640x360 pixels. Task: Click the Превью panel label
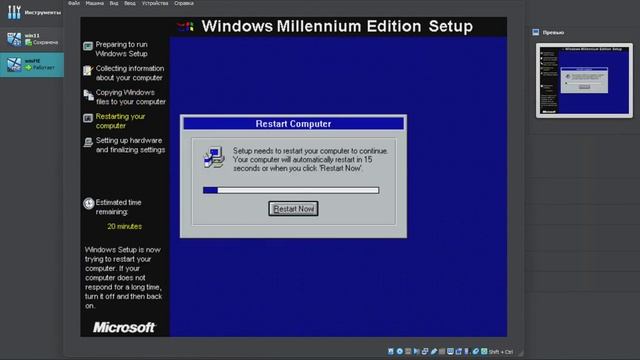(553, 32)
